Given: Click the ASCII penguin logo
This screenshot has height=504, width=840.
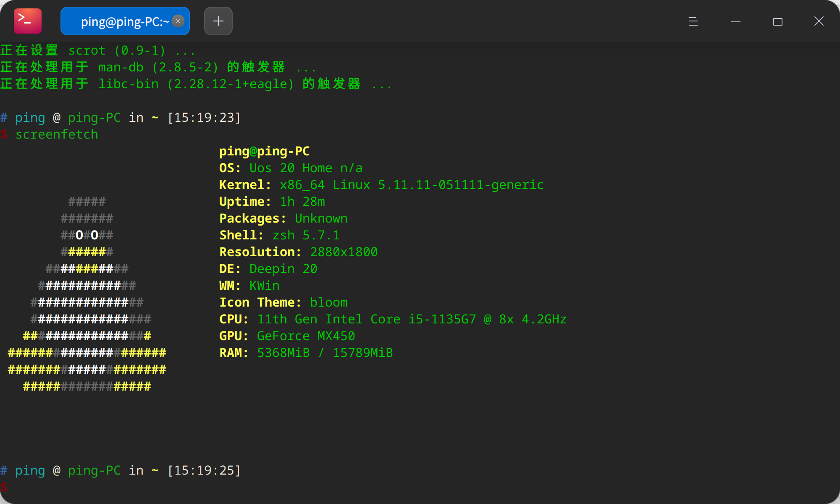Looking at the screenshot, I should pyautogui.click(x=87, y=294).
